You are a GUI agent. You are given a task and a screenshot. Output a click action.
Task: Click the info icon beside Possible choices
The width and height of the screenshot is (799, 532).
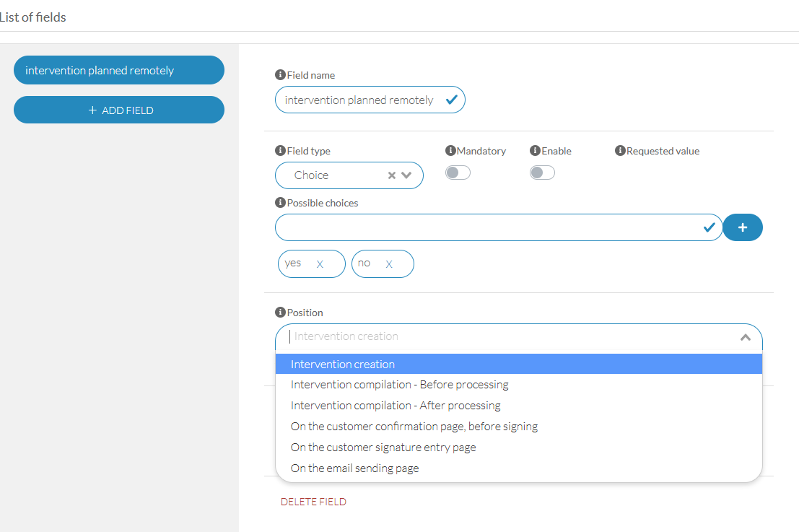coord(280,202)
